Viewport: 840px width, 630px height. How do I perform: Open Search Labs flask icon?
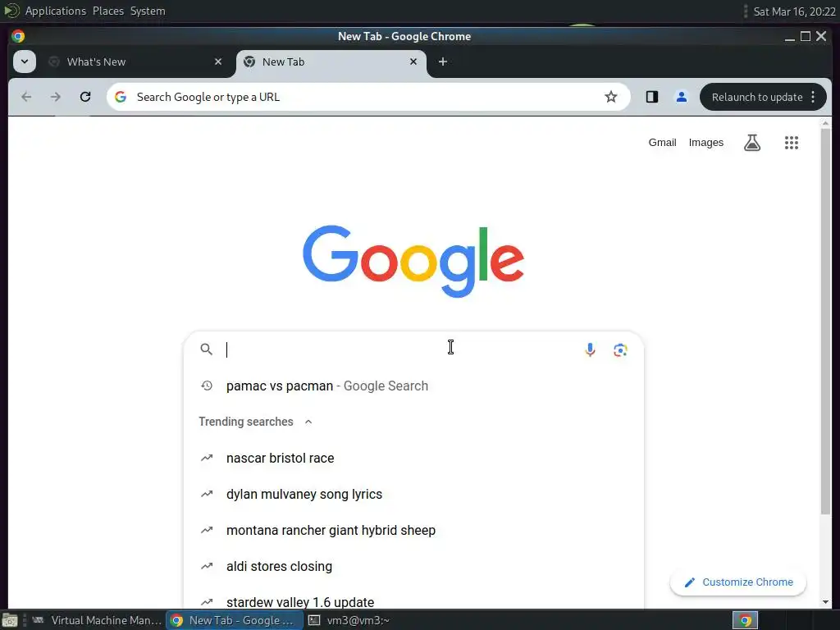tap(752, 143)
